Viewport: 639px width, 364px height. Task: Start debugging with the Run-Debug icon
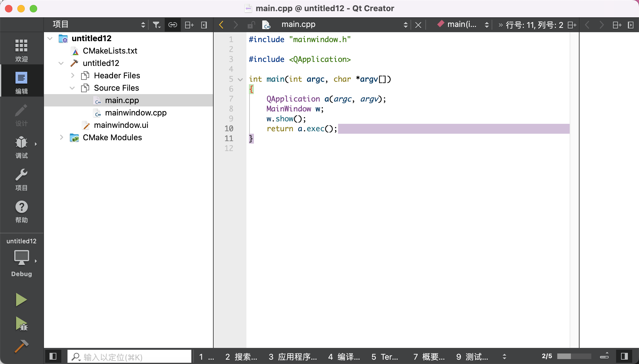[21, 324]
